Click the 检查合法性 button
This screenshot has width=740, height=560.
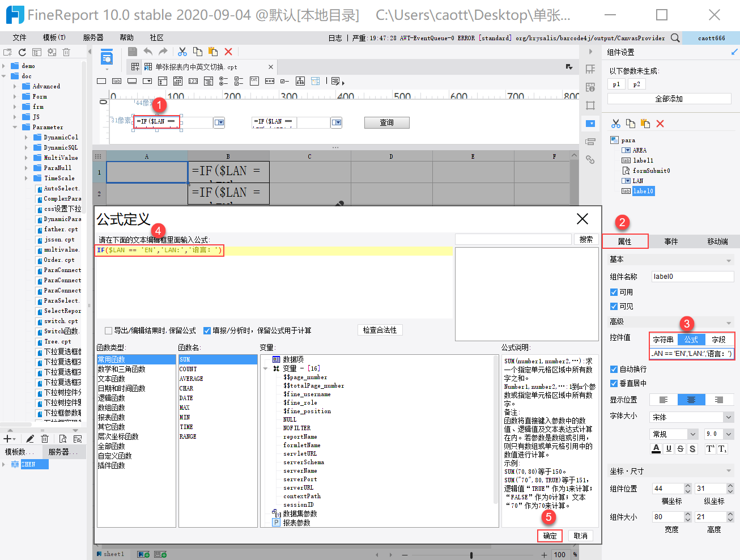coord(380,330)
